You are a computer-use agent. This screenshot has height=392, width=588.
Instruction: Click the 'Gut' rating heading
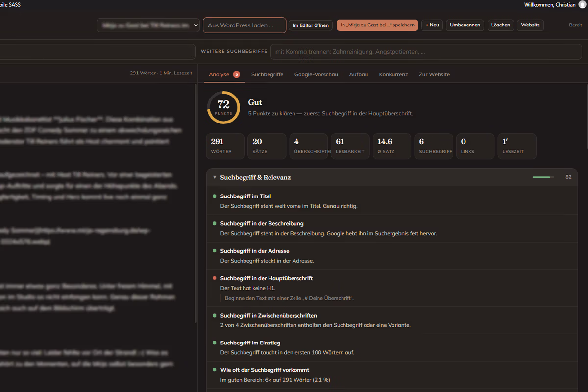[x=255, y=102]
